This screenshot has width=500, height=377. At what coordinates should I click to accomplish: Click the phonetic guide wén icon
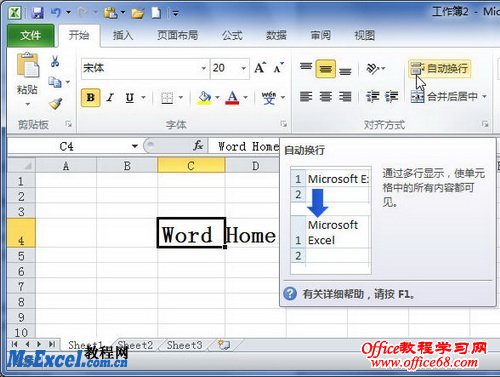tap(269, 98)
